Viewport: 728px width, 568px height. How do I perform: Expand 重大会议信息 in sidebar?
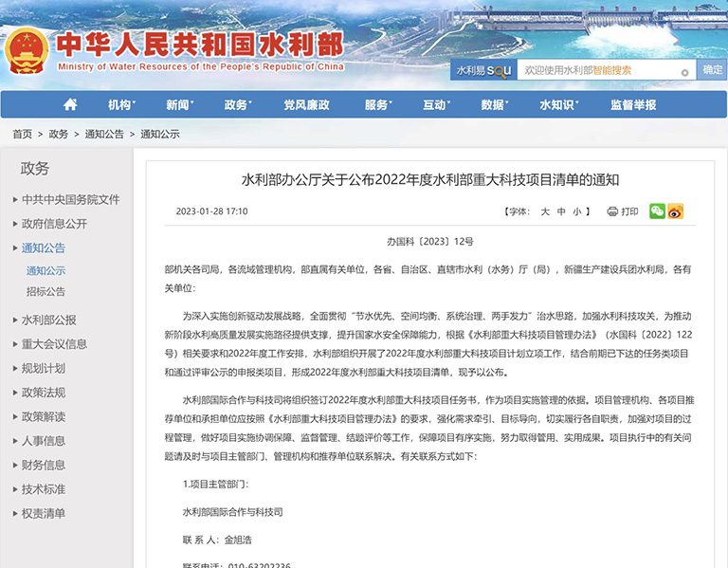tap(54, 344)
